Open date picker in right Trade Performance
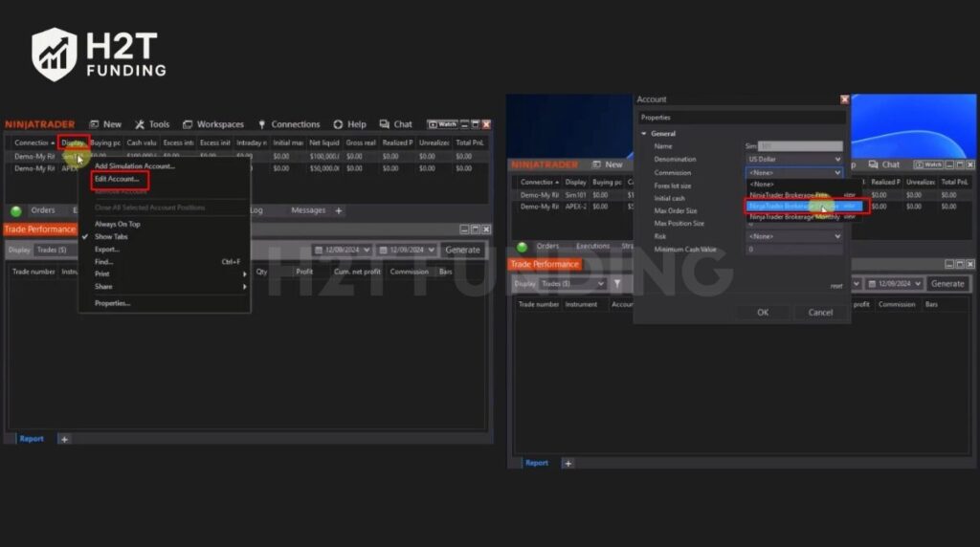This screenshot has width=980, height=547. click(895, 283)
